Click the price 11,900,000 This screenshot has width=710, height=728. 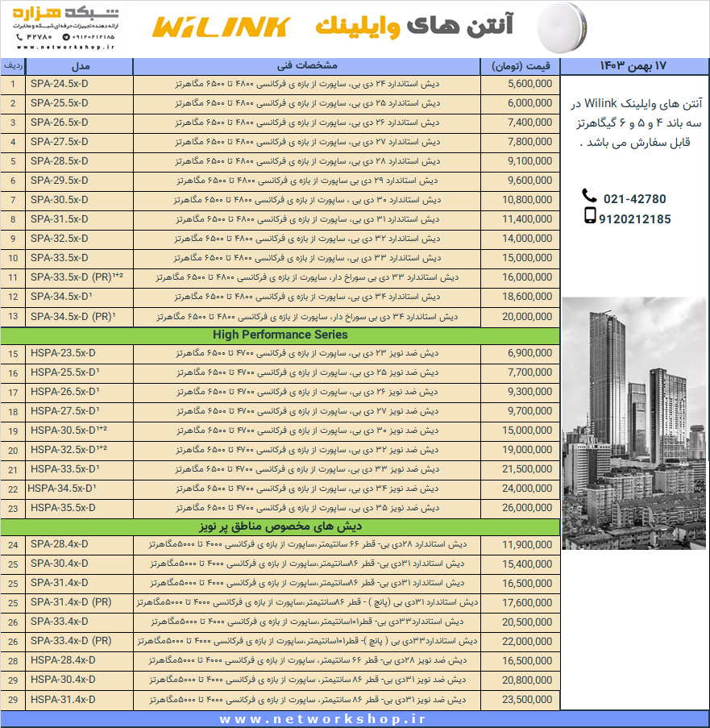(x=527, y=545)
